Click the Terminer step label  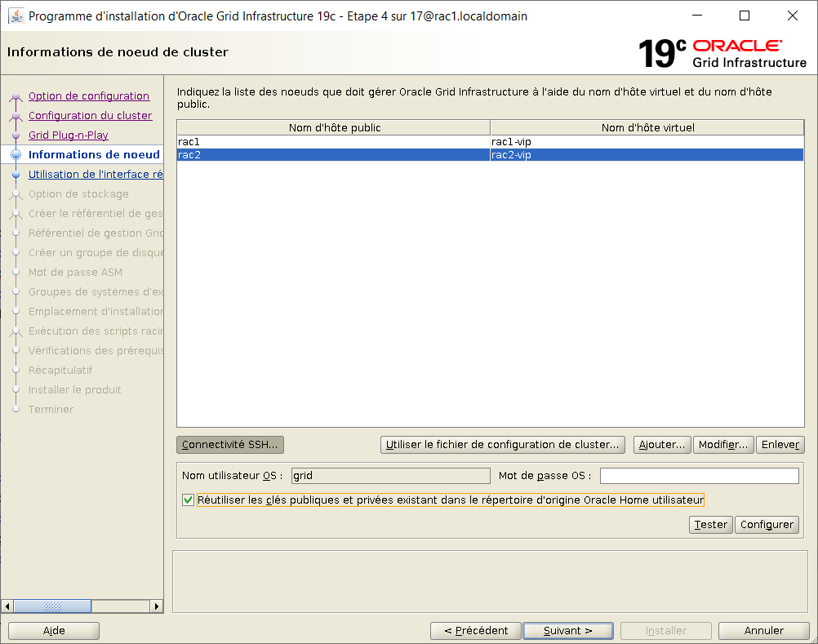pyautogui.click(x=51, y=410)
